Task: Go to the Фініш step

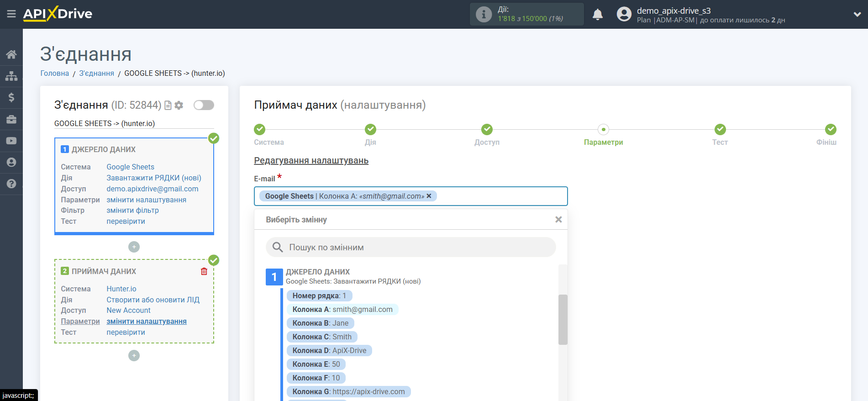Action: pyautogui.click(x=831, y=130)
